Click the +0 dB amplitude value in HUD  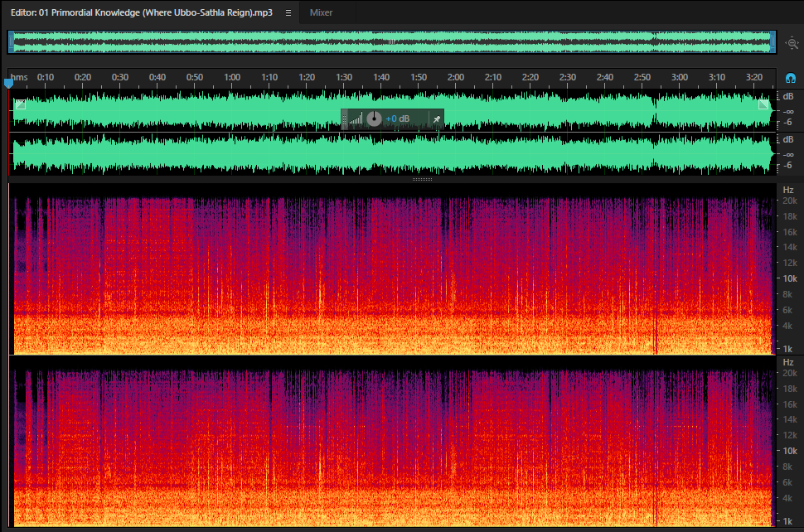pos(397,118)
